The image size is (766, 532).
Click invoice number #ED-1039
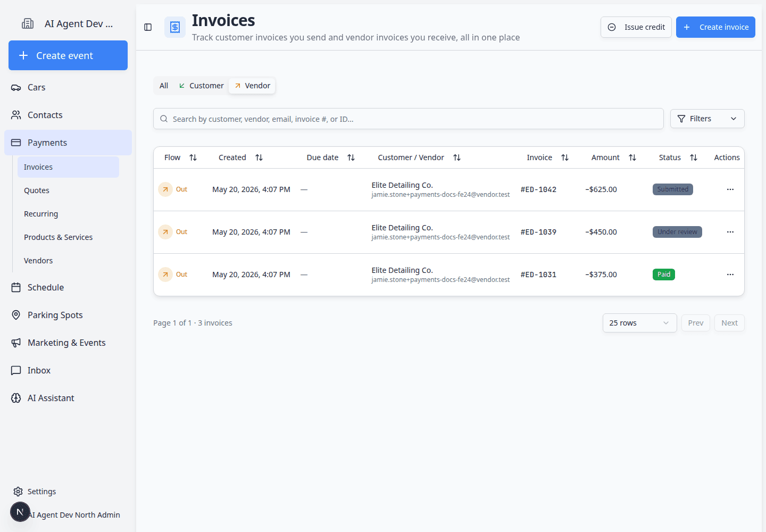click(x=538, y=232)
